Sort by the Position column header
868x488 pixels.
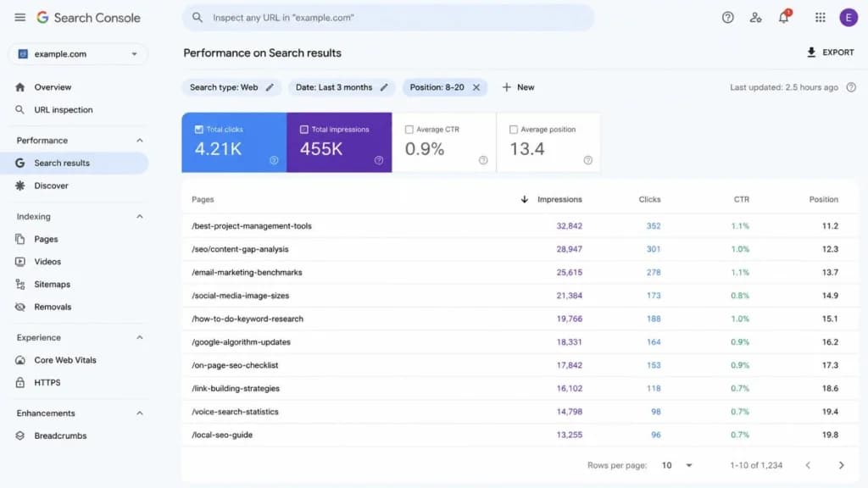823,199
